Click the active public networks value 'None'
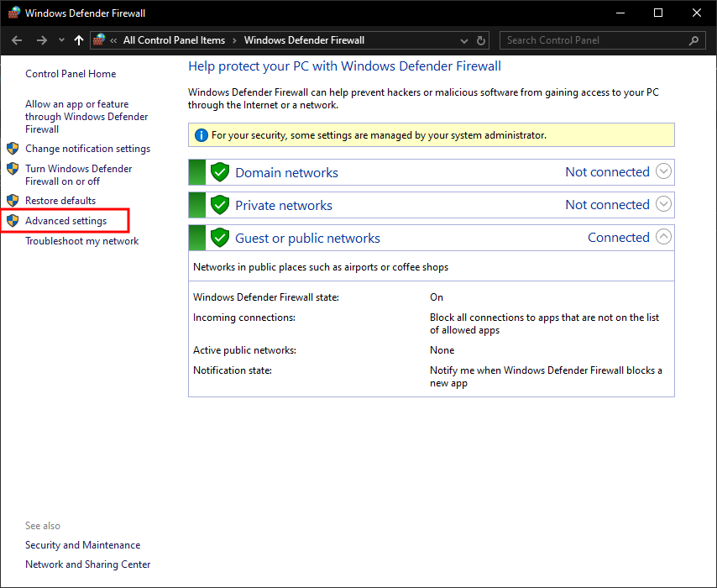 tap(442, 350)
